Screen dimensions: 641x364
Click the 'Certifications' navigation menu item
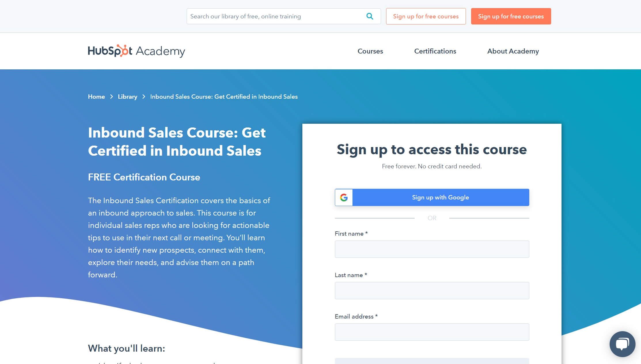click(x=435, y=51)
